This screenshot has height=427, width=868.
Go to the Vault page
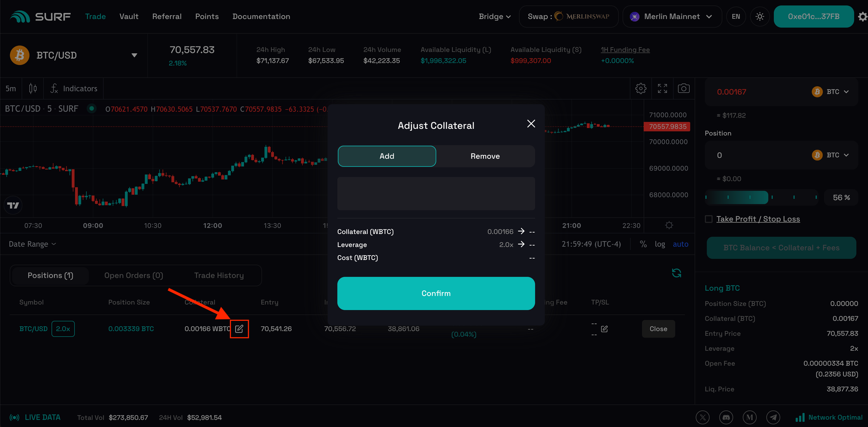click(x=129, y=16)
